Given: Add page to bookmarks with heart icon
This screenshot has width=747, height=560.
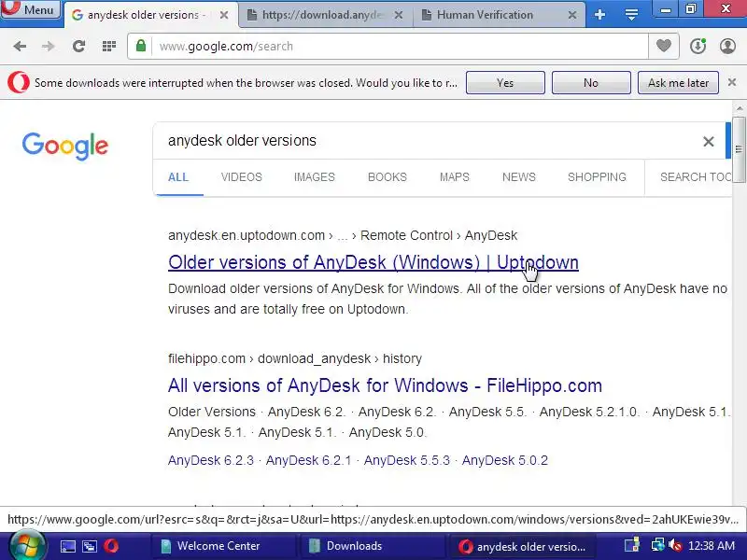Looking at the screenshot, I should [x=664, y=46].
